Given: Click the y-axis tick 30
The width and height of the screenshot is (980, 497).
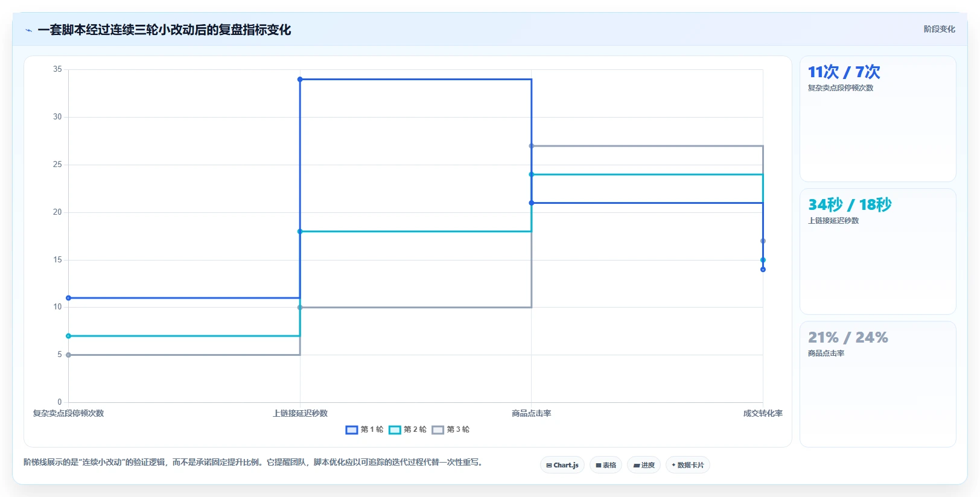Looking at the screenshot, I should point(57,117).
